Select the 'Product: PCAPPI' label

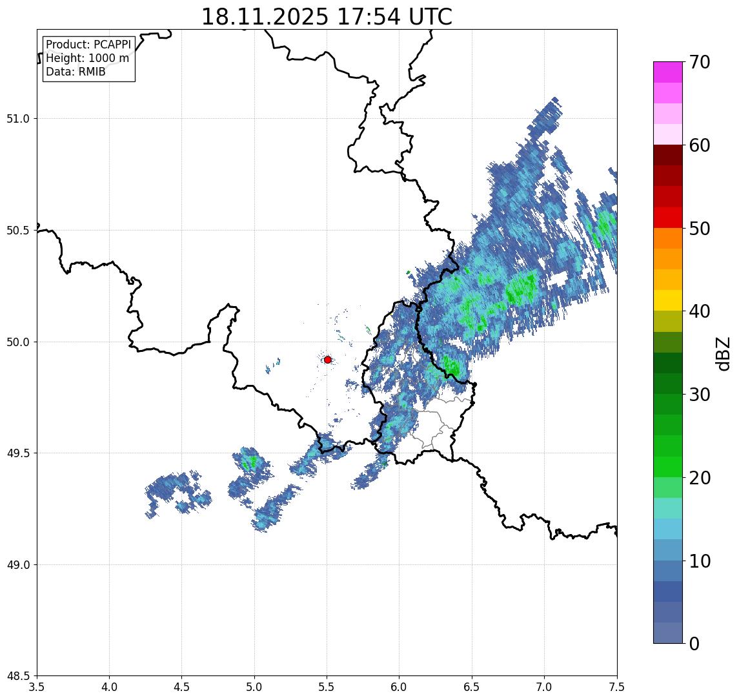(88, 45)
